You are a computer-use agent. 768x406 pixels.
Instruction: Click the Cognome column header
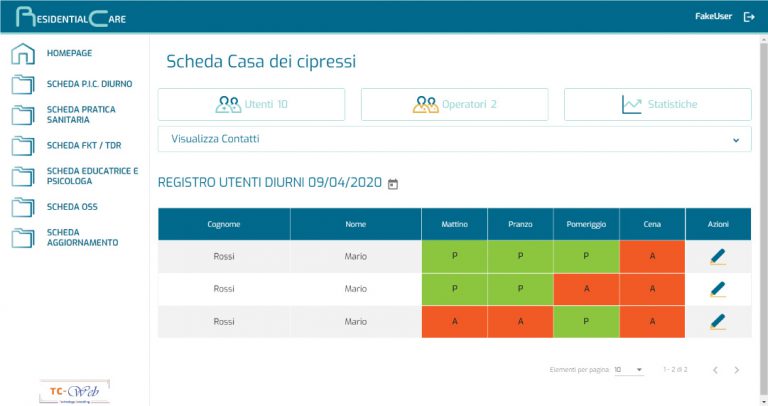(224, 224)
